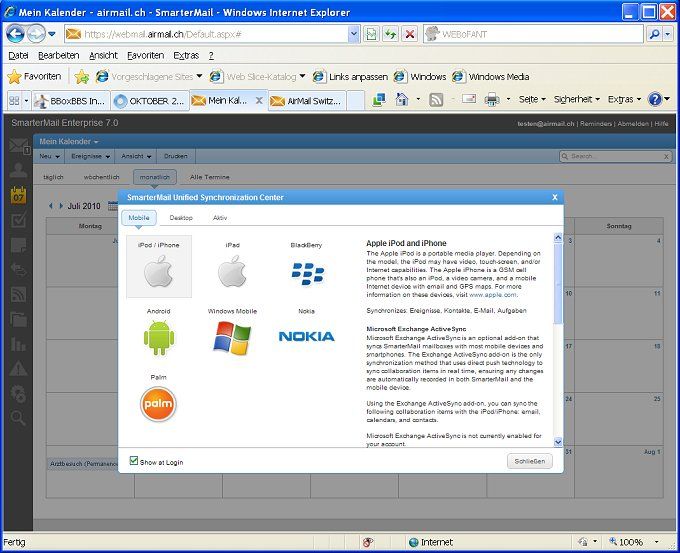Select the BlackBerry device icon
Image resolution: width=680 pixels, height=553 pixels.
[307, 271]
